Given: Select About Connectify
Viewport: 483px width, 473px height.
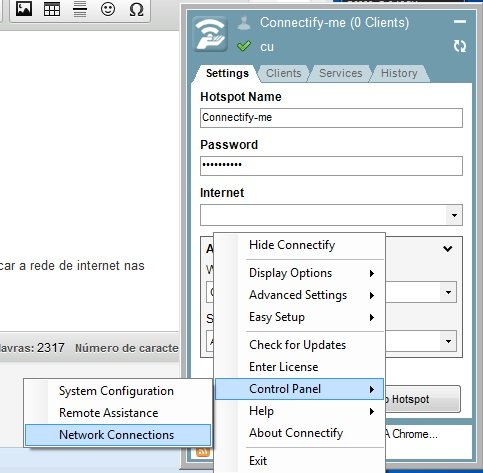Looking at the screenshot, I should pyautogui.click(x=299, y=433).
